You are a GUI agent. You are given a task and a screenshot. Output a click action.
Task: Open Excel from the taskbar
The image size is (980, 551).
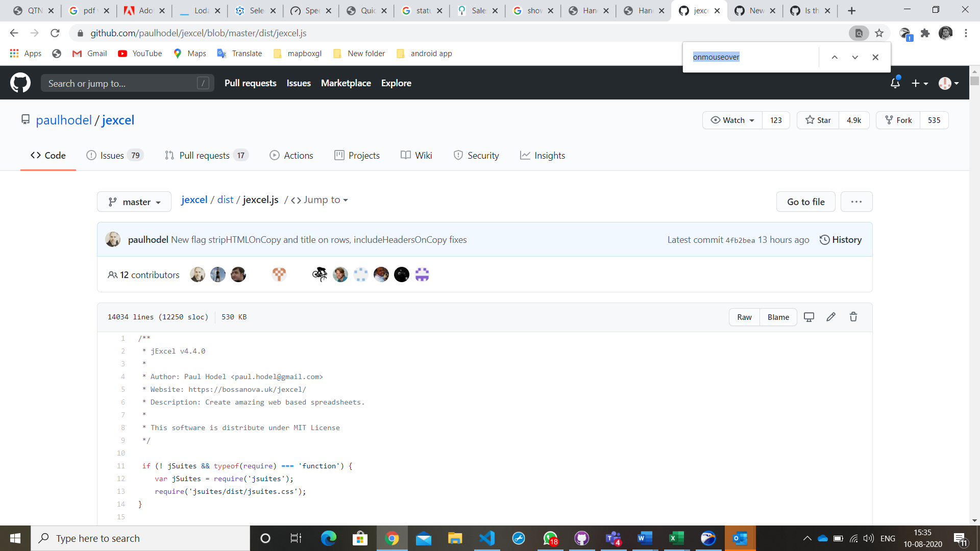(676, 538)
